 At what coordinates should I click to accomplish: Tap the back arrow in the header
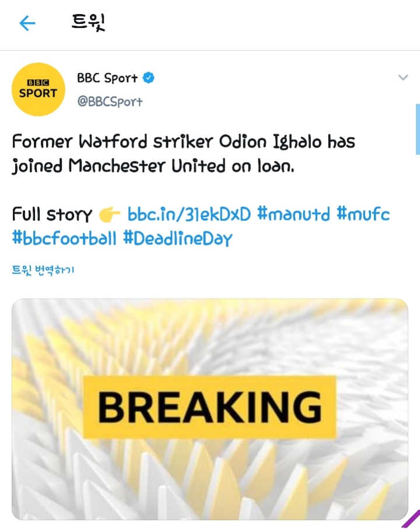(27, 23)
